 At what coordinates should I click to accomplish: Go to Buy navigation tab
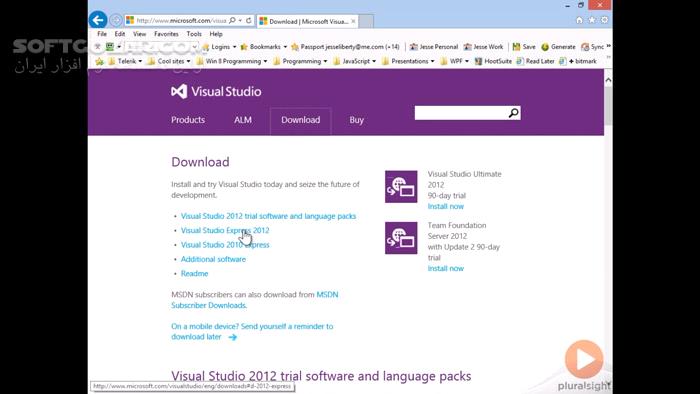(356, 120)
